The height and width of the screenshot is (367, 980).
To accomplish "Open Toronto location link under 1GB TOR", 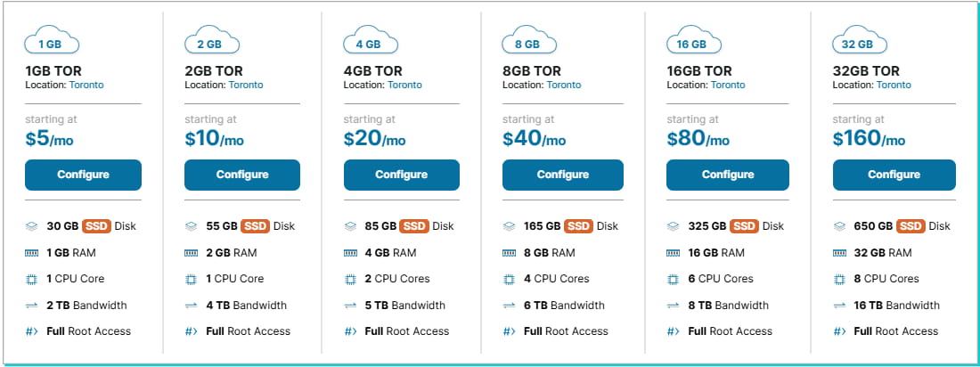I will [86, 86].
